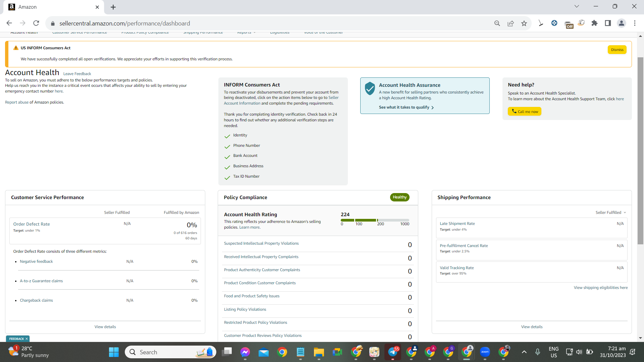The image size is (644, 362).
Task: Open Customer Product Reviews Policy Violations
Action: point(263,336)
